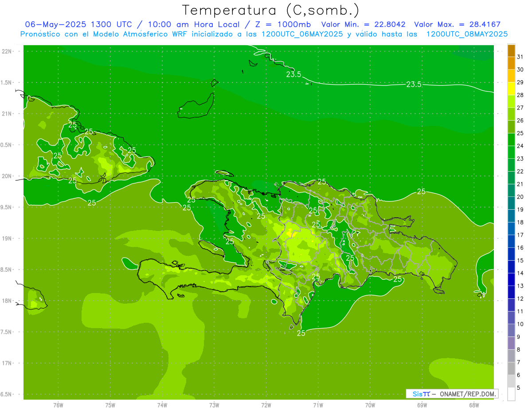Image resolution: width=532 pixels, height=411 pixels.
Task: Click the '17N' latitude axis label
Action: pyautogui.click(x=7, y=363)
